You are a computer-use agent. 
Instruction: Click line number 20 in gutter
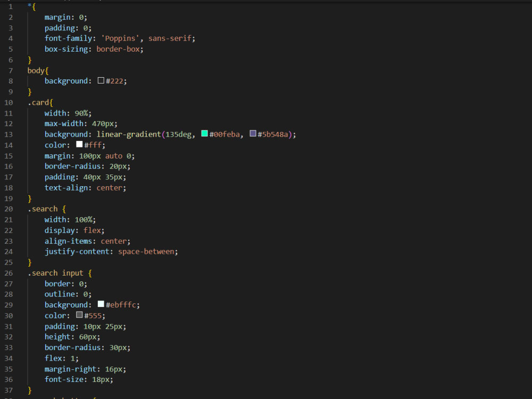[x=9, y=209]
